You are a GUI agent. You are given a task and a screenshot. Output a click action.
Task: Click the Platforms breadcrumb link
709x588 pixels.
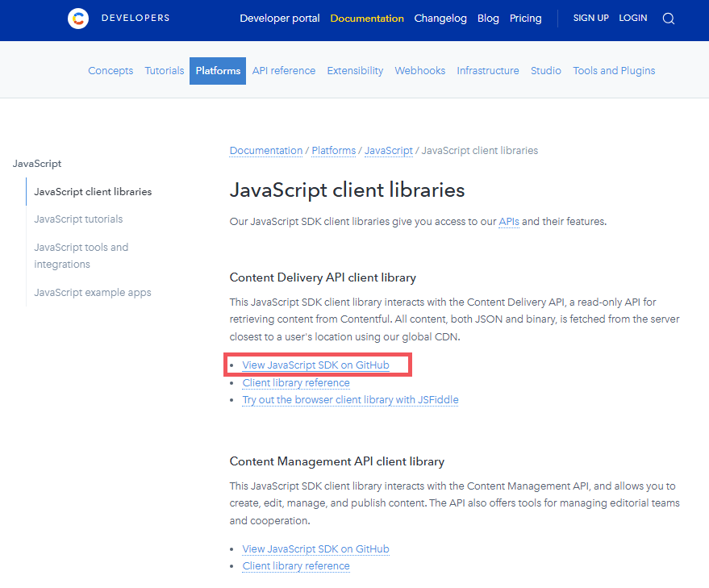334,151
